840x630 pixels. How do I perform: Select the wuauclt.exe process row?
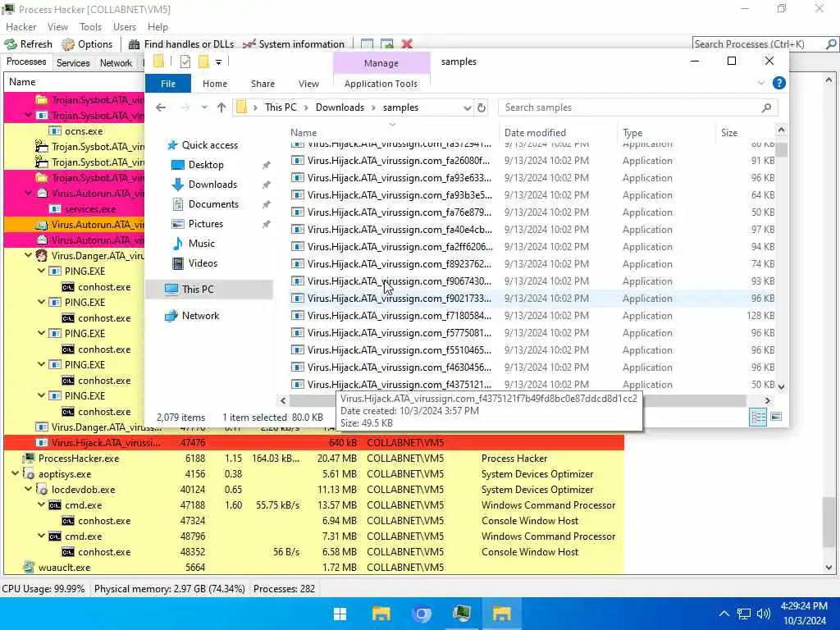click(314, 568)
